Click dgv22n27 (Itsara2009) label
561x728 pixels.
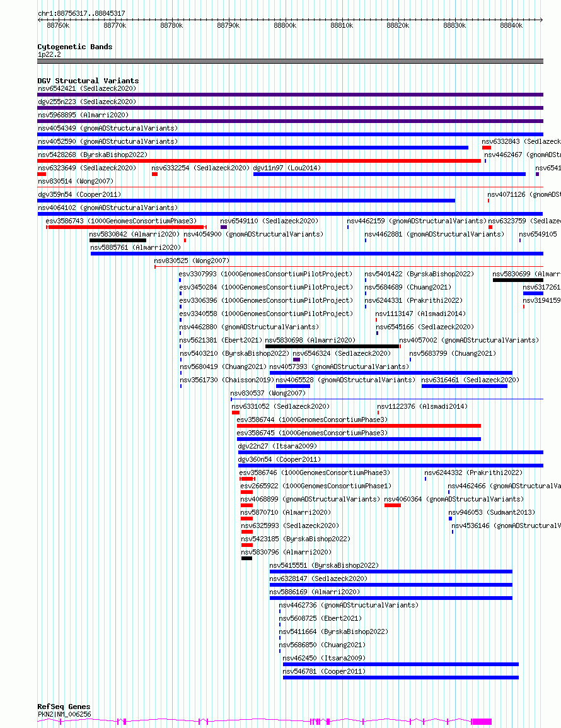[x=277, y=446]
